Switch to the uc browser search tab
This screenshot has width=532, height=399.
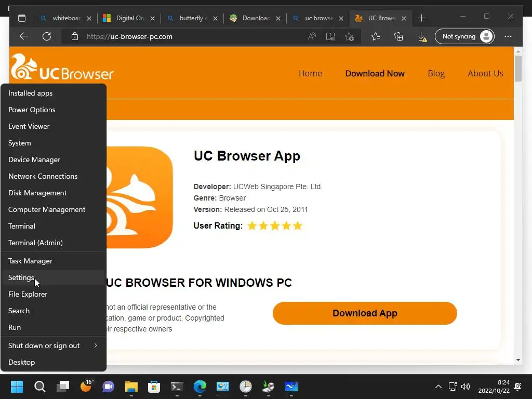click(318, 18)
